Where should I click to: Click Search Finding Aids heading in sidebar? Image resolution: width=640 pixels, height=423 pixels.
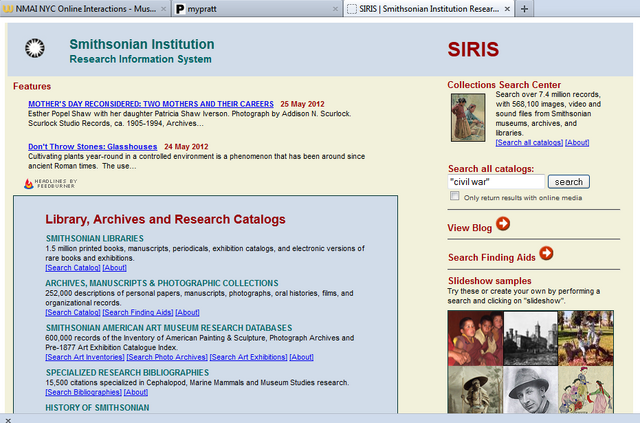(491, 257)
